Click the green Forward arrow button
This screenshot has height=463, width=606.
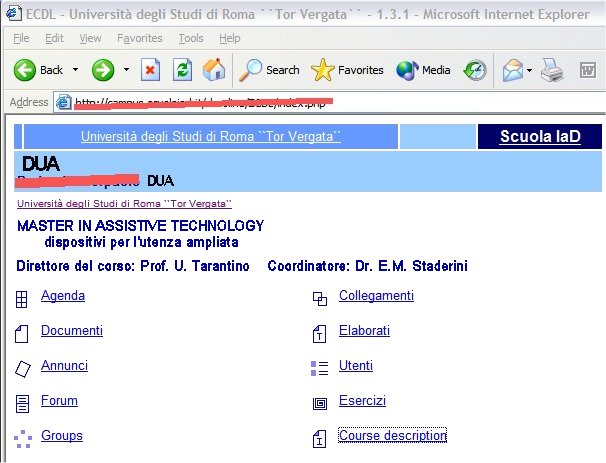[x=103, y=70]
